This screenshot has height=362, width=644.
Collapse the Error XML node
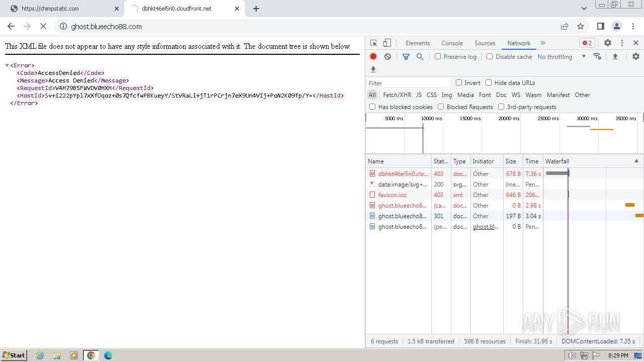click(x=7, y=65)
